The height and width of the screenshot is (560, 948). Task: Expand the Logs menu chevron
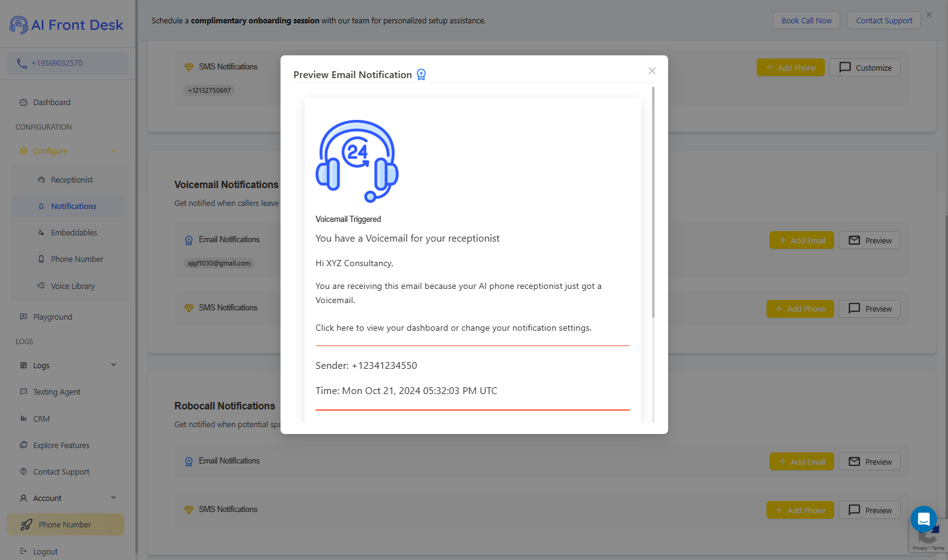pyautogui.click(x=113, y=365)
